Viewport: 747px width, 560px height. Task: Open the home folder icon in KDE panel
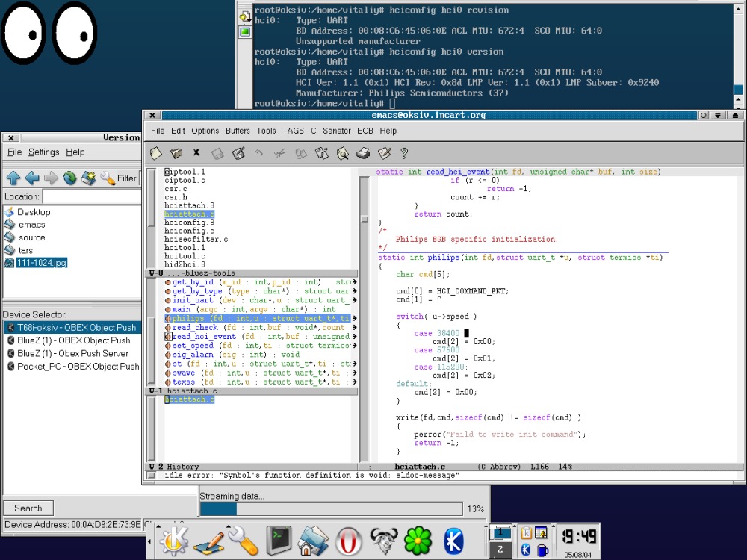(x=313, y=541)
